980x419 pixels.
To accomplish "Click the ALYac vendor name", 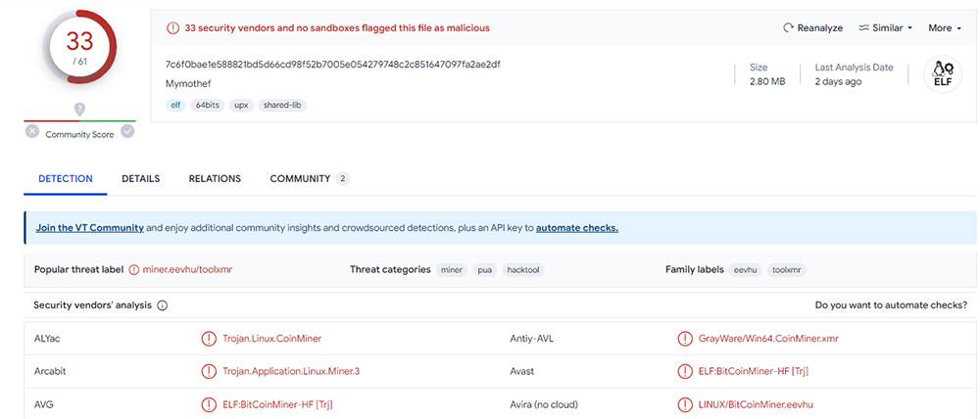I will click(47, 339).
